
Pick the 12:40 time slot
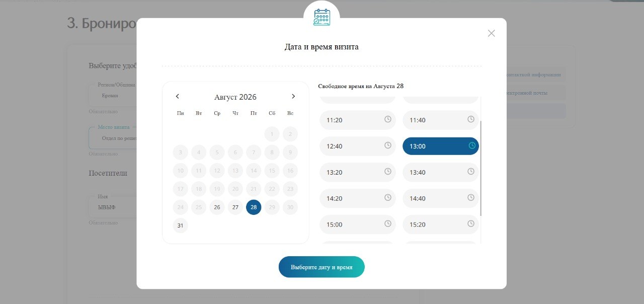[358, 146]
